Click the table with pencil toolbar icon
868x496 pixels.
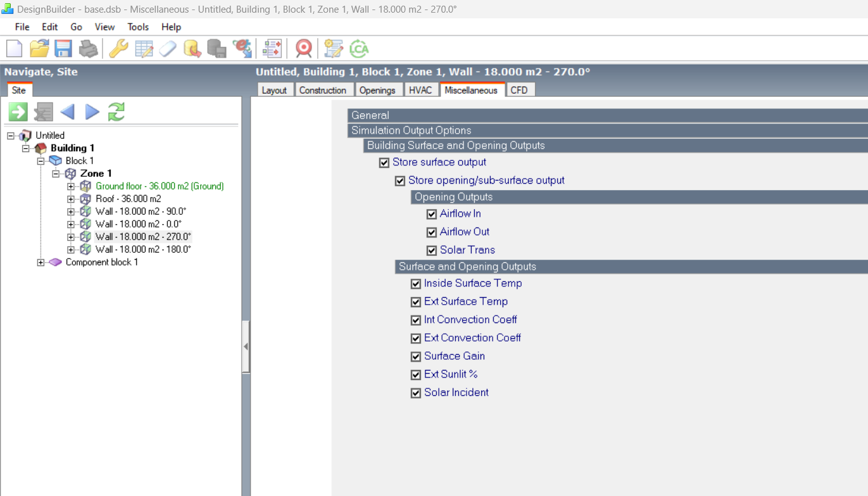(x=144, y=48)
